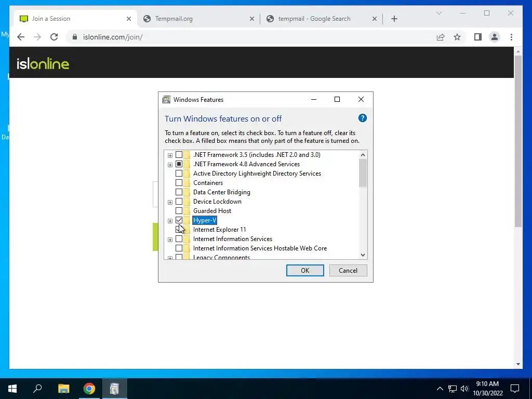Toggle .NET Framework 4.8 Advanced Services checkbox
Image resolution: width=532 pixels, height=399 pixels.
coord(179,164)
